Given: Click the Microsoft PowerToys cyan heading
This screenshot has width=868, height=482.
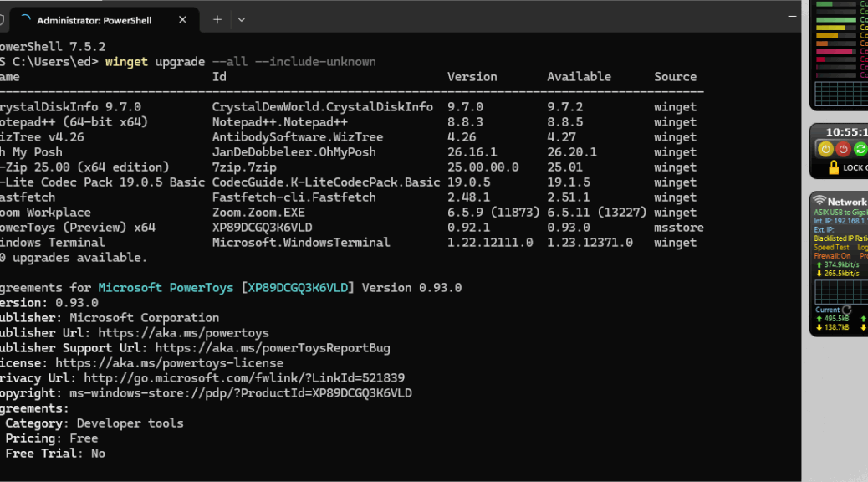Looking at the screenshot, I should [166, 288].
